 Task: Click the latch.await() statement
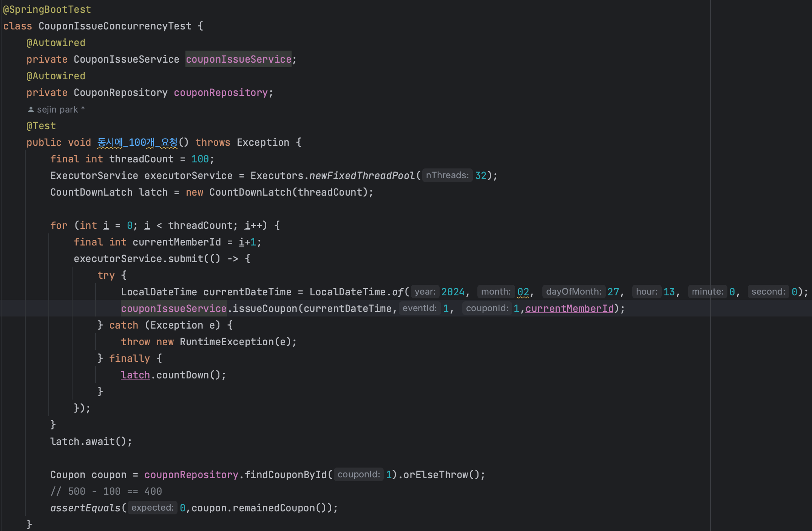click(x=91, y=441)
